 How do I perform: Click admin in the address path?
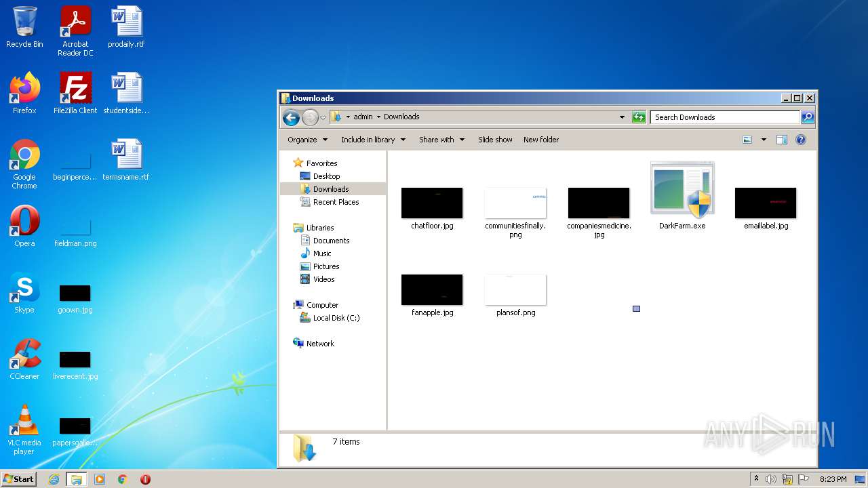(x=363, y=117)
